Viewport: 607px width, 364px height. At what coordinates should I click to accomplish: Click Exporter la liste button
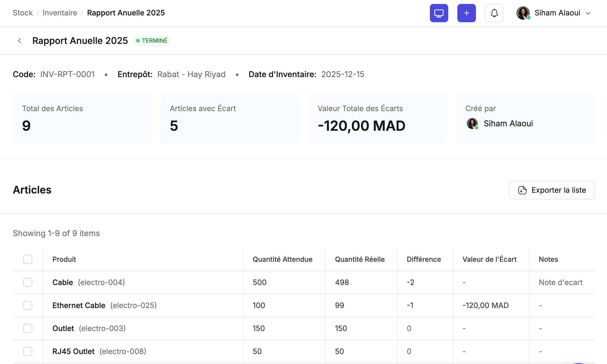click(x=552, y=190)
